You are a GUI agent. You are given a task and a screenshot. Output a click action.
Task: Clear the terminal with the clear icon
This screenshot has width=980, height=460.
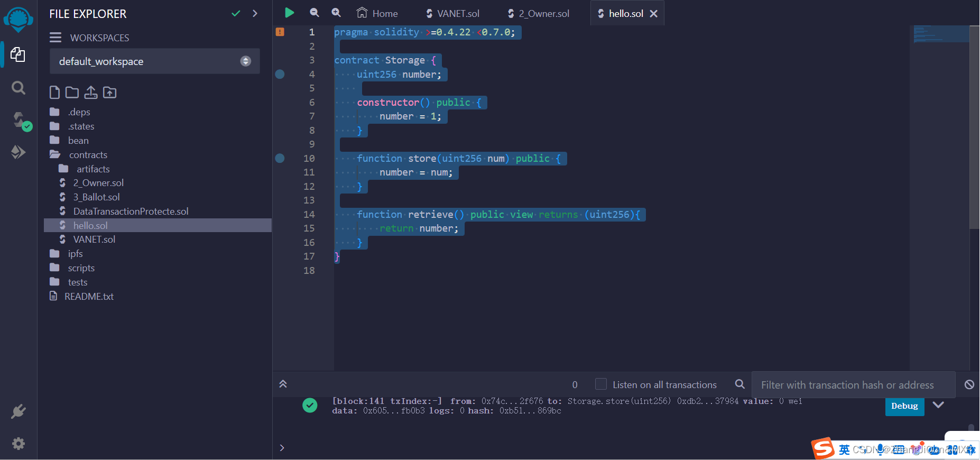pyautogui.click(x=969, y=384)
